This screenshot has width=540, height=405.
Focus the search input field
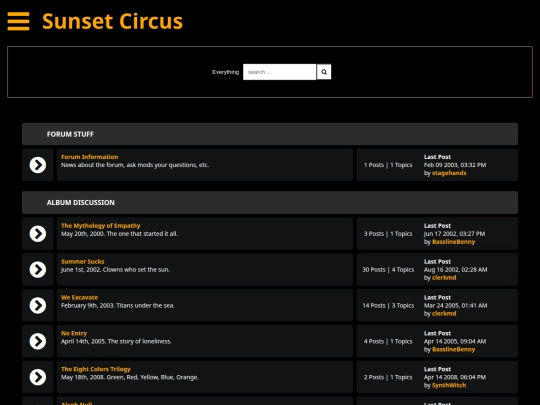point(279,72)
